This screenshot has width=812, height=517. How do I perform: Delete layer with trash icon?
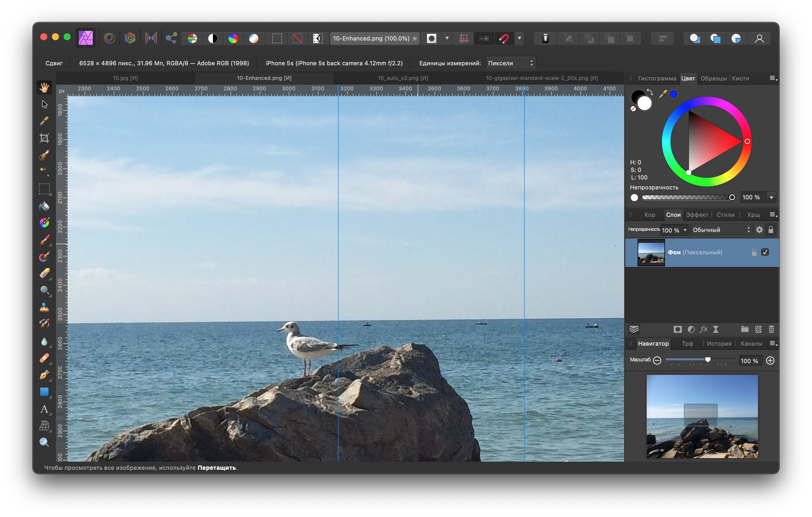pos(771,329)
